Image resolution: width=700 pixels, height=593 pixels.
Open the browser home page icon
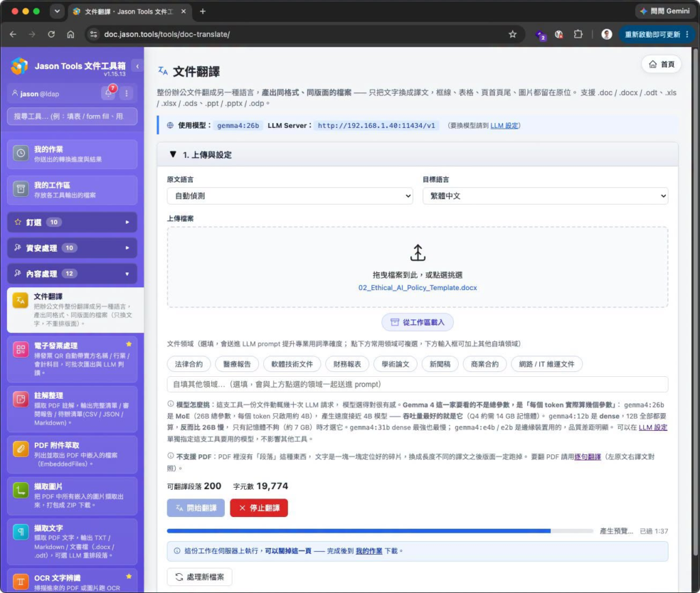click(70, 34)
